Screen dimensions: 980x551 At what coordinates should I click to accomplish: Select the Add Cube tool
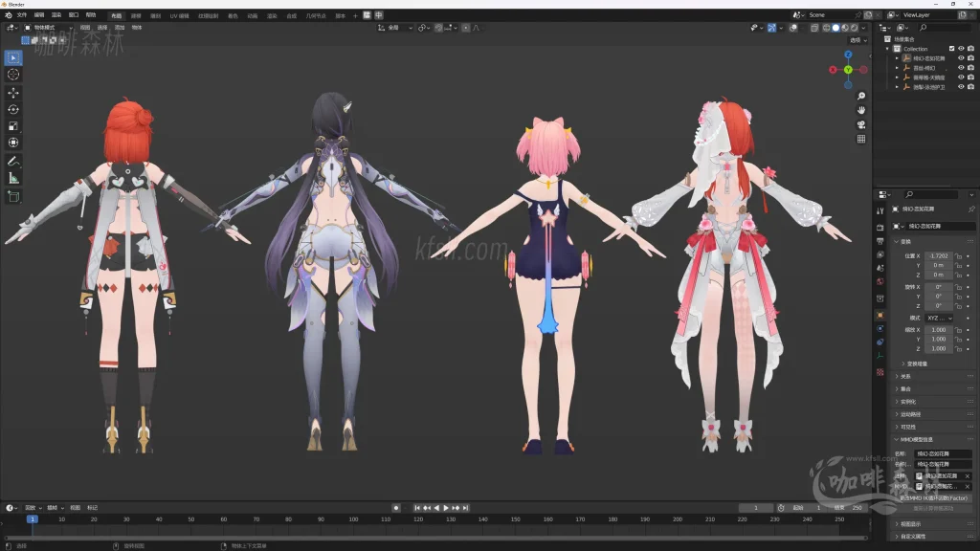pos(13,197)
